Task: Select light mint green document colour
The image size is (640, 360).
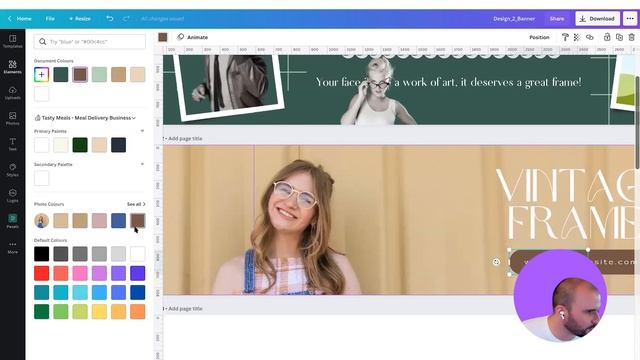Action: [x=99, y=74]
